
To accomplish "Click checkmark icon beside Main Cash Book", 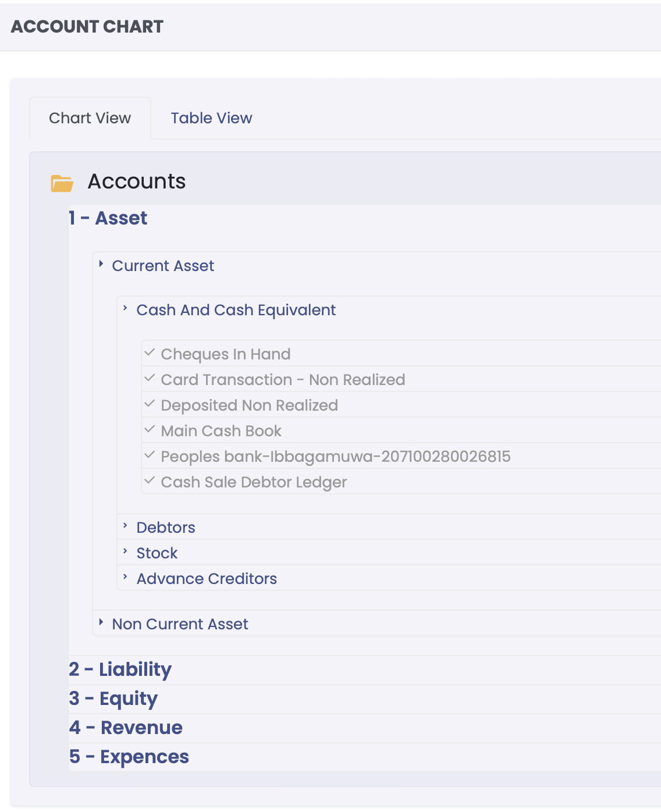I will pyautogui.click(x=150, y=430).
